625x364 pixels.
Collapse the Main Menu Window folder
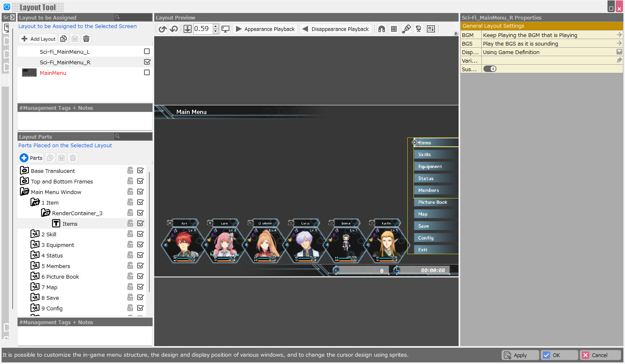(24, 192)
